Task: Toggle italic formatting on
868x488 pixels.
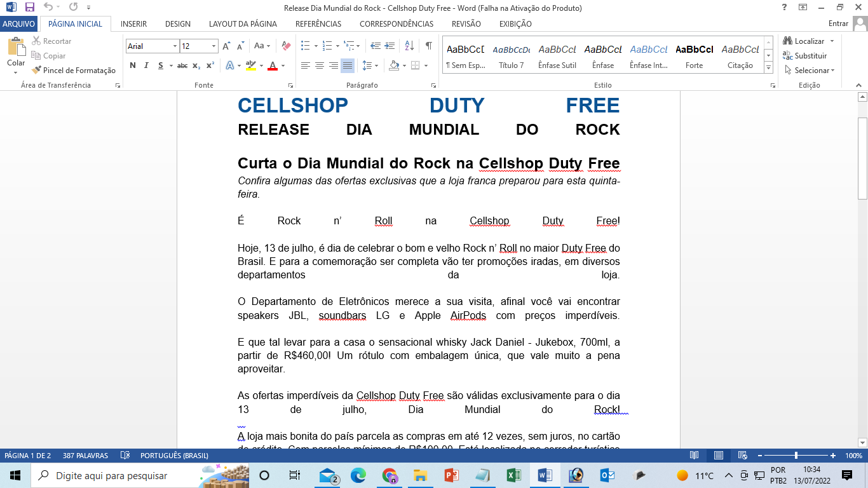Action: coord(147,65)
